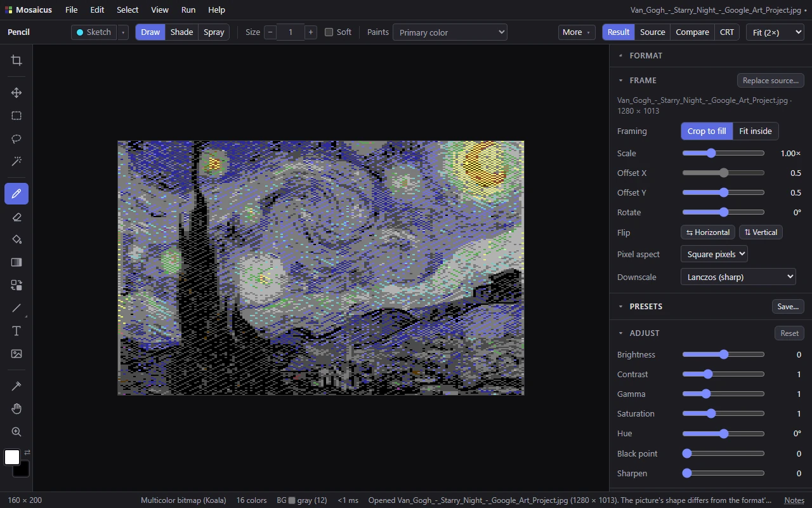Select the Magic wand tool
Viewport: 812px width, 508px height.
tap(16, 161)
